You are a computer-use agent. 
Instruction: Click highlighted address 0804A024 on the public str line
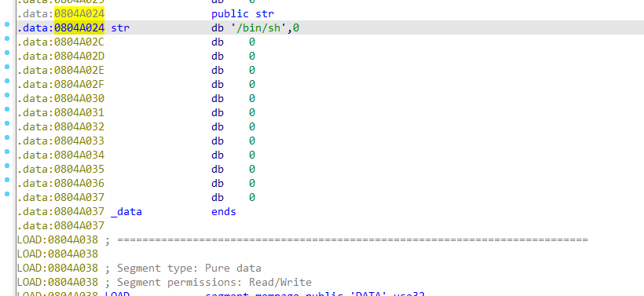[79, 14]
